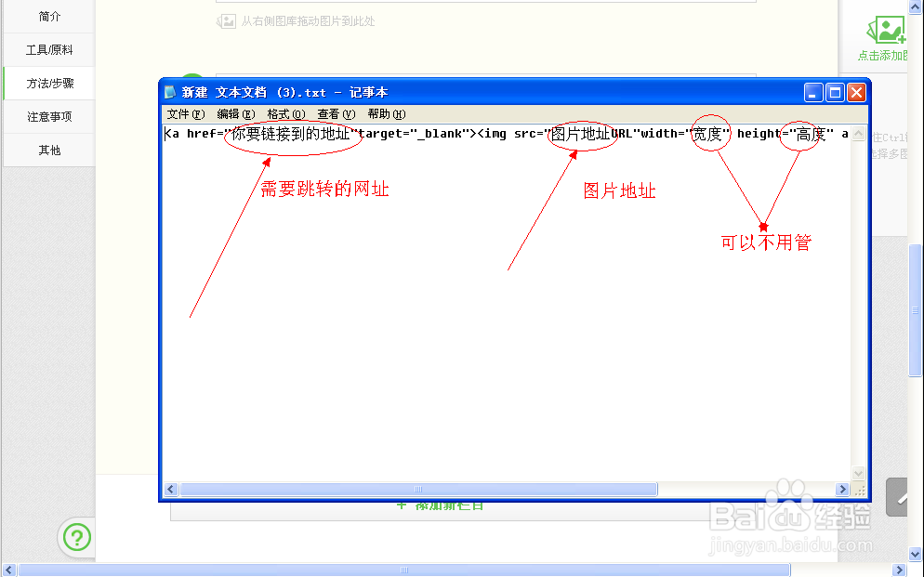Click the page vertical scrollbar thumb

[x=915, y=310]
